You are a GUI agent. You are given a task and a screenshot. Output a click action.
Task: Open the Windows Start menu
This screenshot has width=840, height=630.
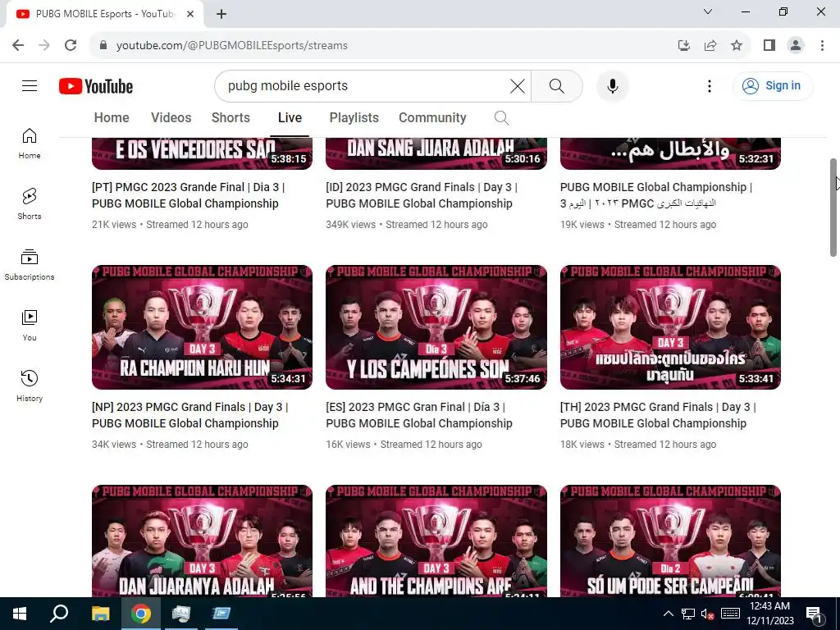(x=20, y=614)
